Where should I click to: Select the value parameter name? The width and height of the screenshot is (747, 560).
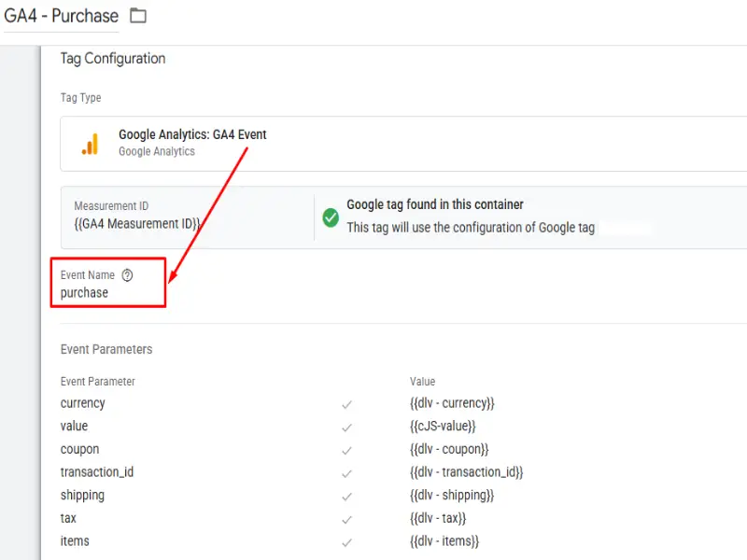coord(74,426)
